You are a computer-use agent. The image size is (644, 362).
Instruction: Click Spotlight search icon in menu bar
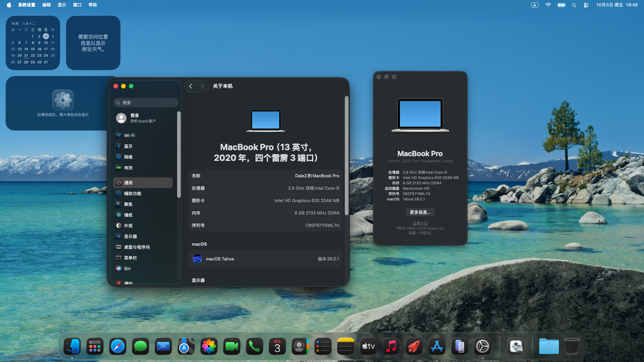coord(574,5)
